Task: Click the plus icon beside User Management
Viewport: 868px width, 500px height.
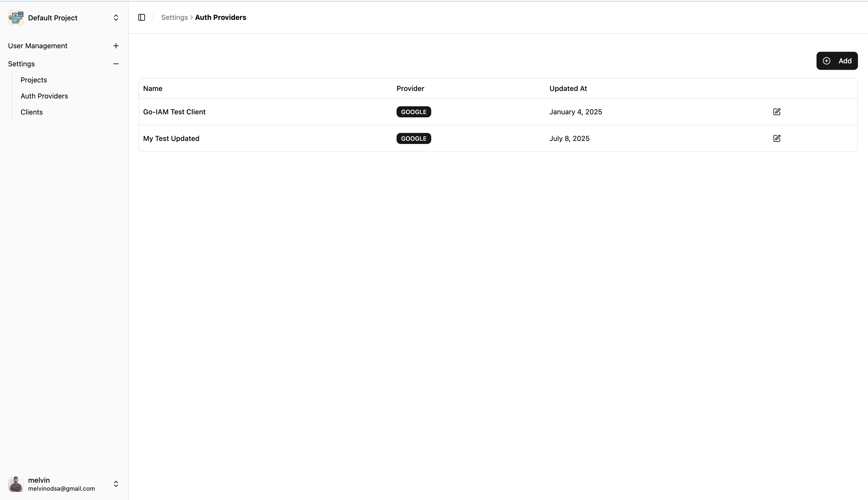Action: tap(116, 46)
